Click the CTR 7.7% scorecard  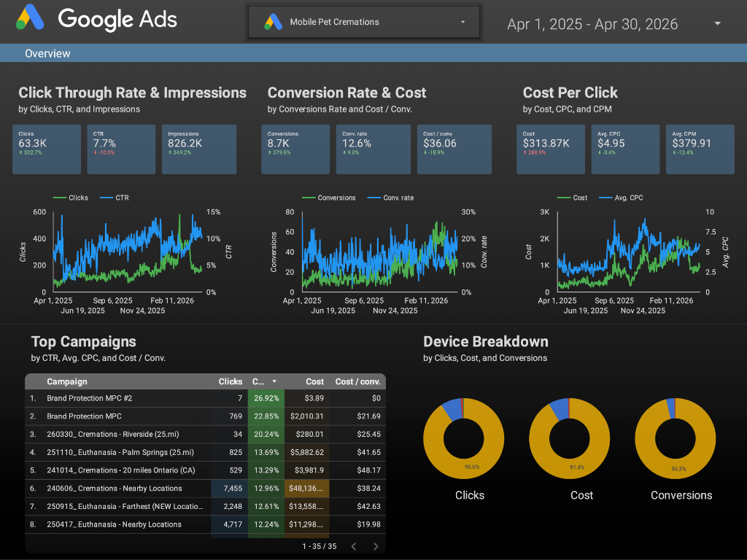pos(121,149)
